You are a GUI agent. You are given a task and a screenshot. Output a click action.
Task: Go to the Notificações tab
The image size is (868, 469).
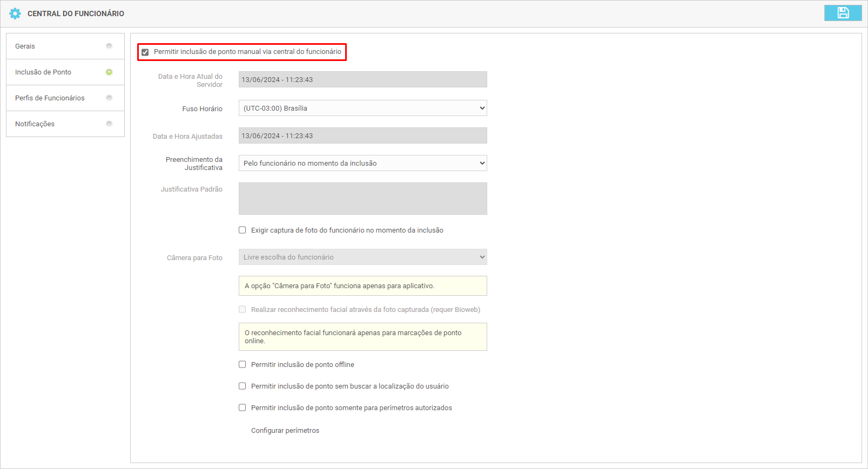[x=35, y=124]
